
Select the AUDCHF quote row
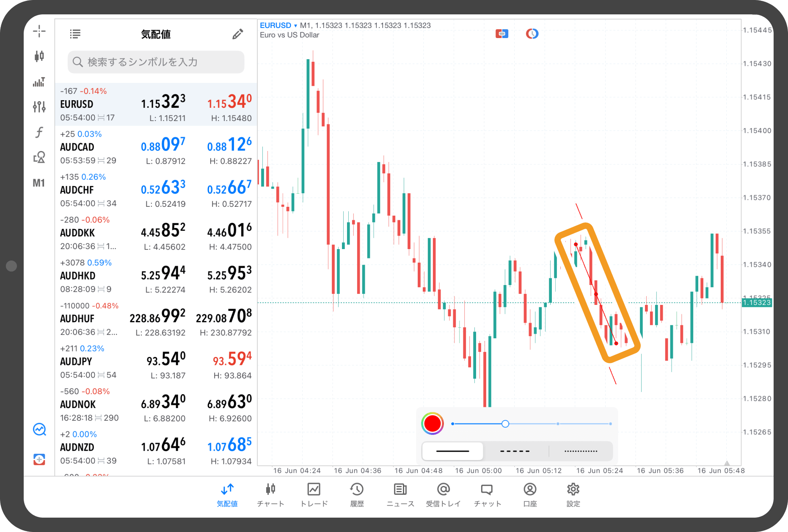click(x=156, y=190)
